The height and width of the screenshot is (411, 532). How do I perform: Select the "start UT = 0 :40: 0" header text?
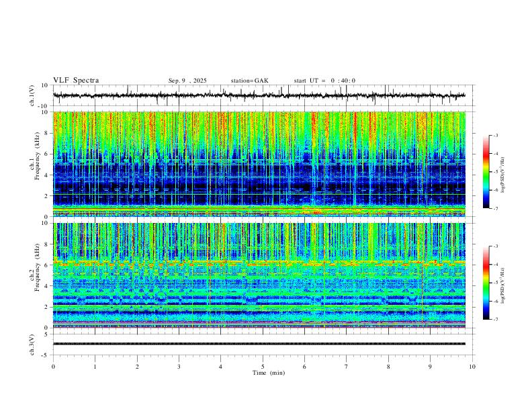click(324, 81)
